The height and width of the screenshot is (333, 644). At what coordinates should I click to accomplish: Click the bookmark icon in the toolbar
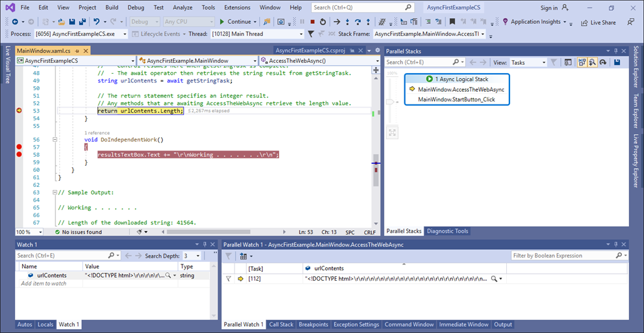(x=452, y=21)
